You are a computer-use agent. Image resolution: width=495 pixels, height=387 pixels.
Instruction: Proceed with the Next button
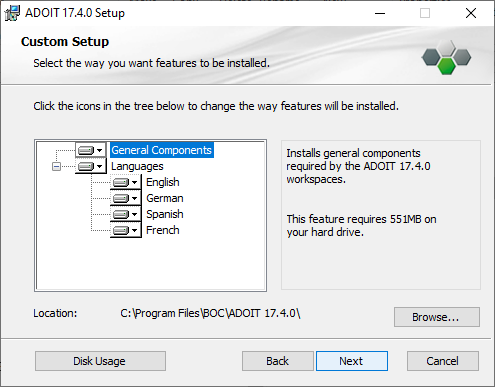pyautogui.click(x=352, y=361)
